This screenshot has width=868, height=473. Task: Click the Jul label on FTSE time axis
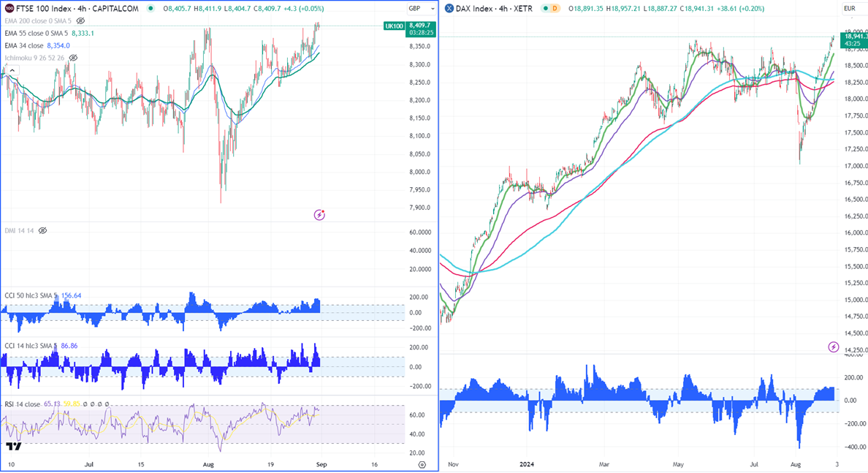[88, 465]
